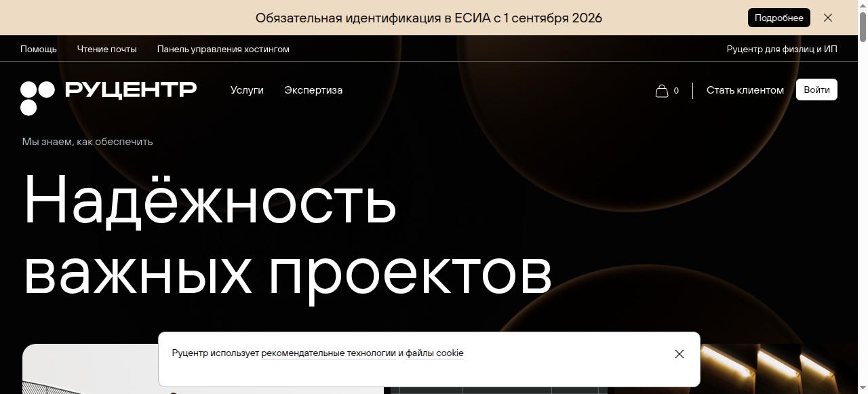The height and width of the screenshot is (394, 868).
Task: Open Панель управления хостингом link
Action: point(223,49)
